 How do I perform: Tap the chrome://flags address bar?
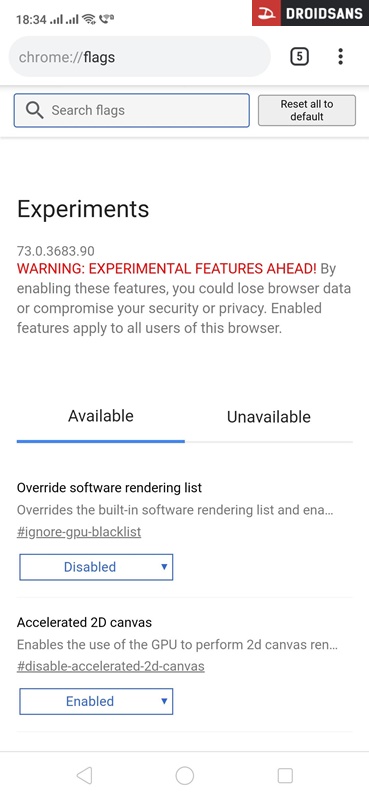tap(139, 57)
